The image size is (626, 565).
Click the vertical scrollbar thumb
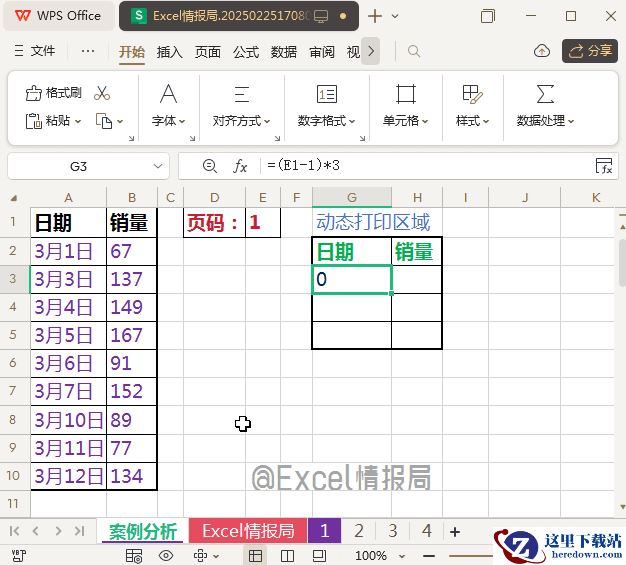[x=622, y=263]
